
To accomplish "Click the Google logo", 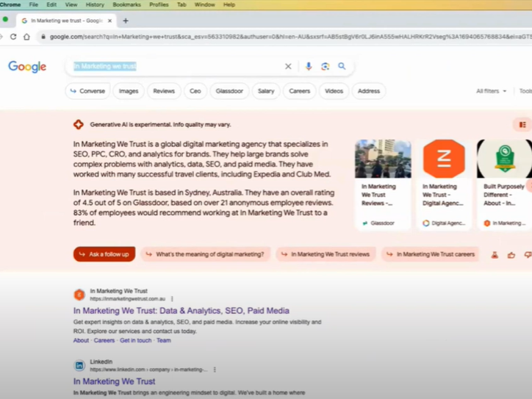I will (27, 67).
